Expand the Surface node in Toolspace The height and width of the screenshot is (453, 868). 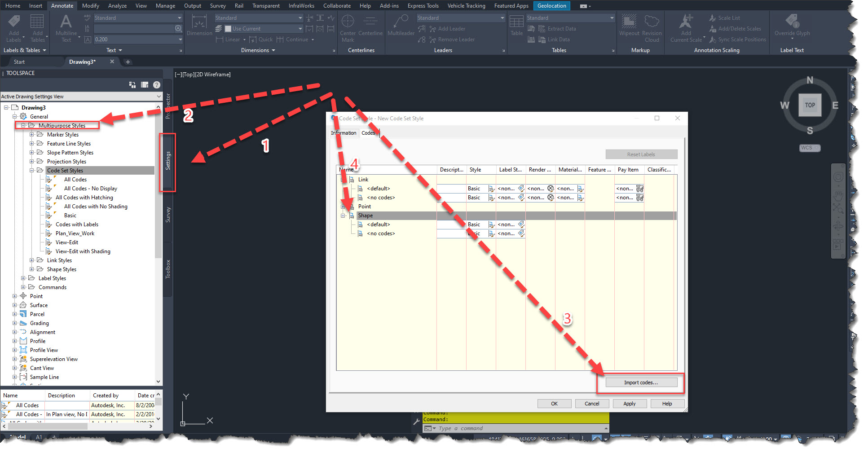point(14,305)
